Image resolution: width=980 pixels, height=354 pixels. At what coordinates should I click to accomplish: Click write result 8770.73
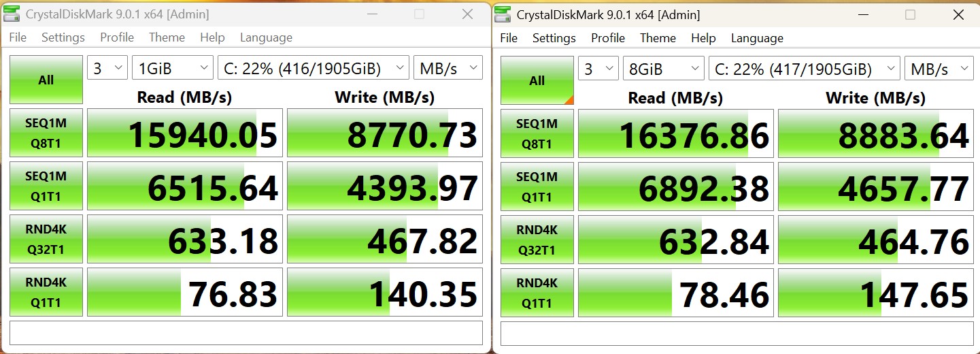pyautogui.click(x=385, y=133)
